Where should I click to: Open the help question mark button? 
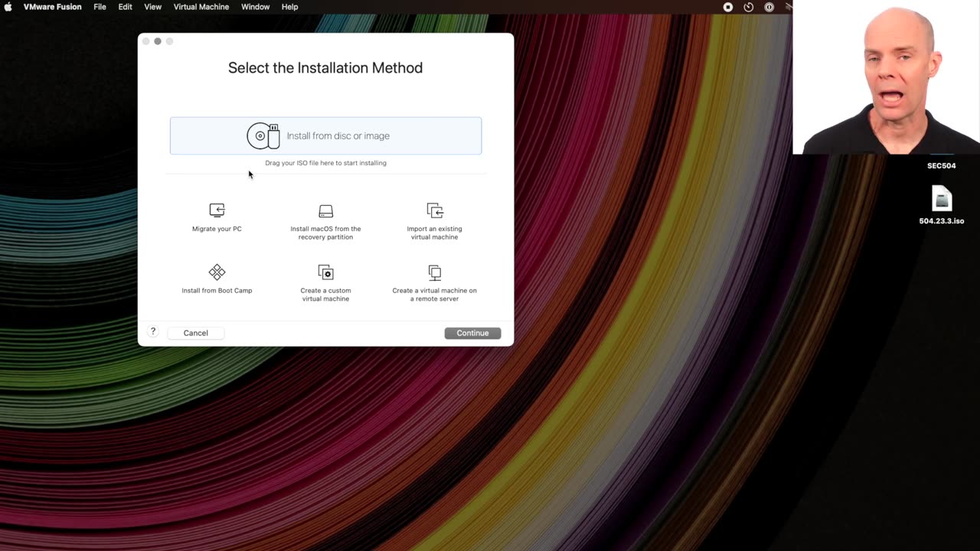point(153,332)
